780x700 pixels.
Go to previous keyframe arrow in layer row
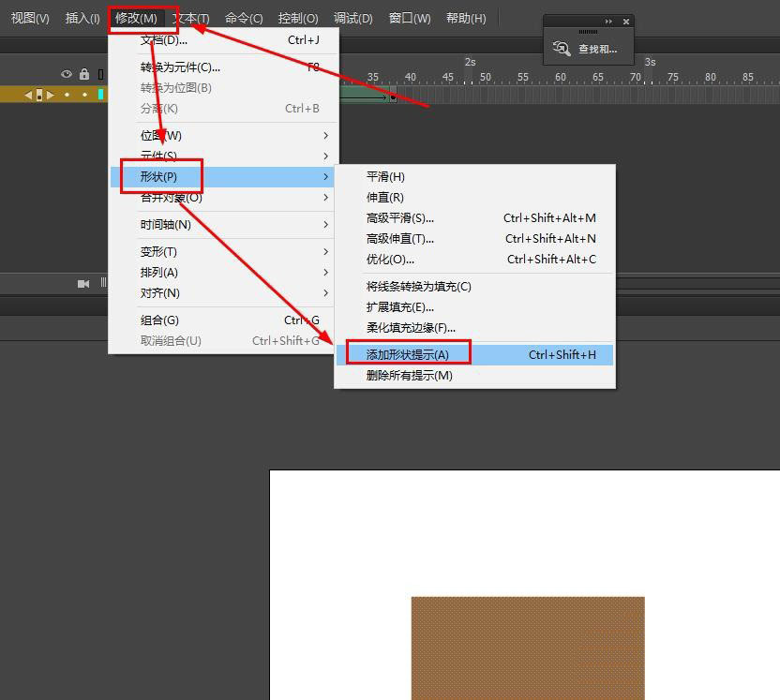tap(28, 95)
